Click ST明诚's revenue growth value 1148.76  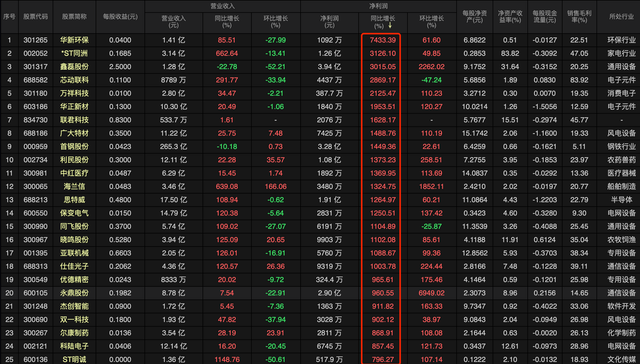point(227,360)
